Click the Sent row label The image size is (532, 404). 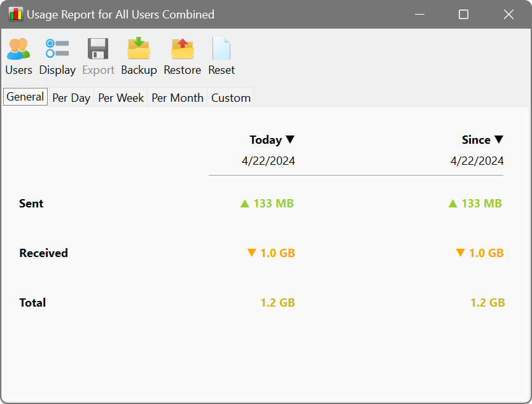pos(32,204)
